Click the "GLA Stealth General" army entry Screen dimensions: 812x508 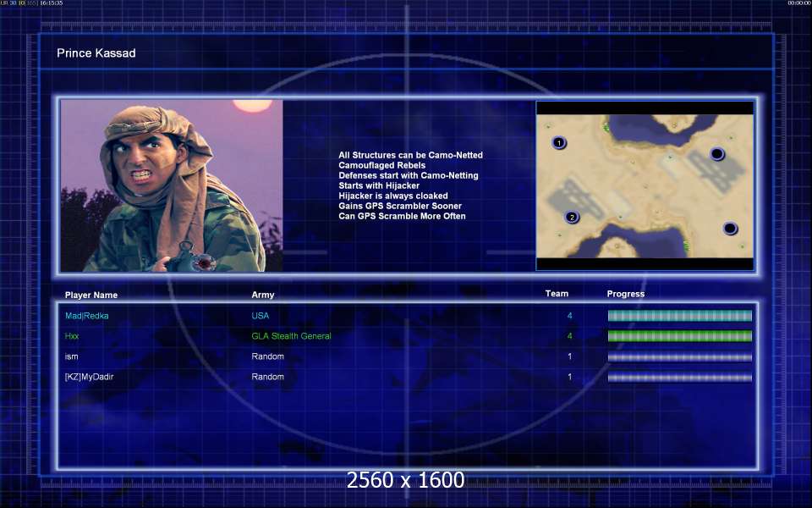click(x=291, y=336)
